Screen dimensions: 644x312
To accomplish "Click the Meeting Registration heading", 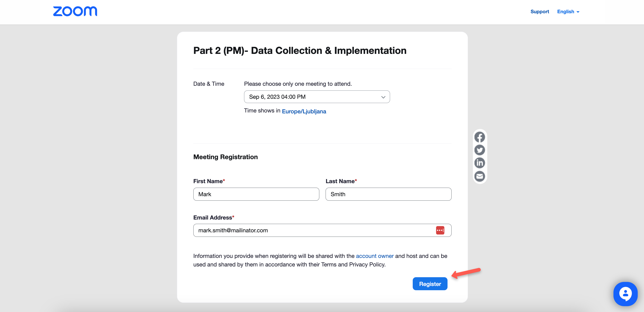I will pyautogui.click(x=225, y=157).
